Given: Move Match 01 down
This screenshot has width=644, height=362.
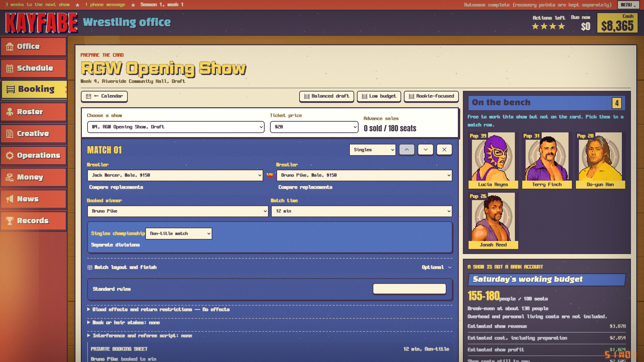Looking at the screenshot, I should (426, 150).
